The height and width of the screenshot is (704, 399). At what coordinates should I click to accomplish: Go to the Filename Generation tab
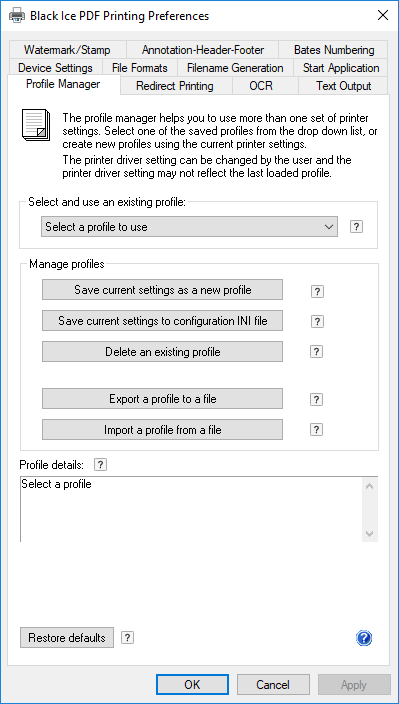pos(235,68)
